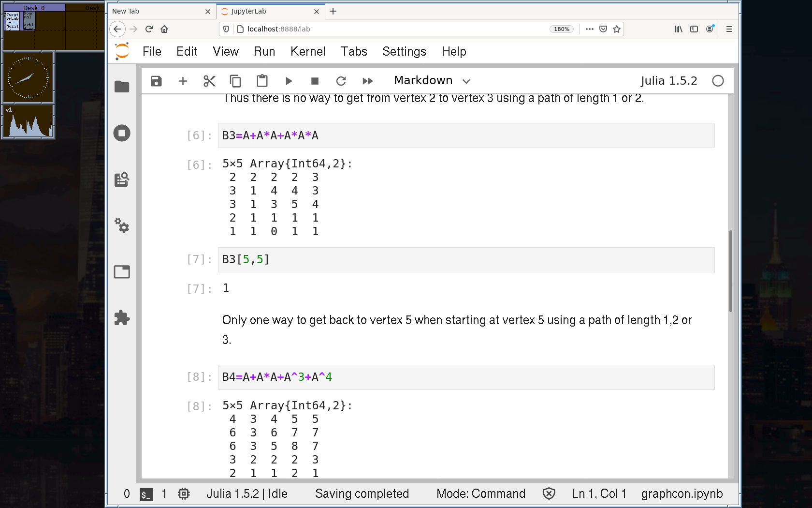Viewport: 812px width, 508px height.
Task: Open the file browser sidebar panel
Action: (122, 87)
